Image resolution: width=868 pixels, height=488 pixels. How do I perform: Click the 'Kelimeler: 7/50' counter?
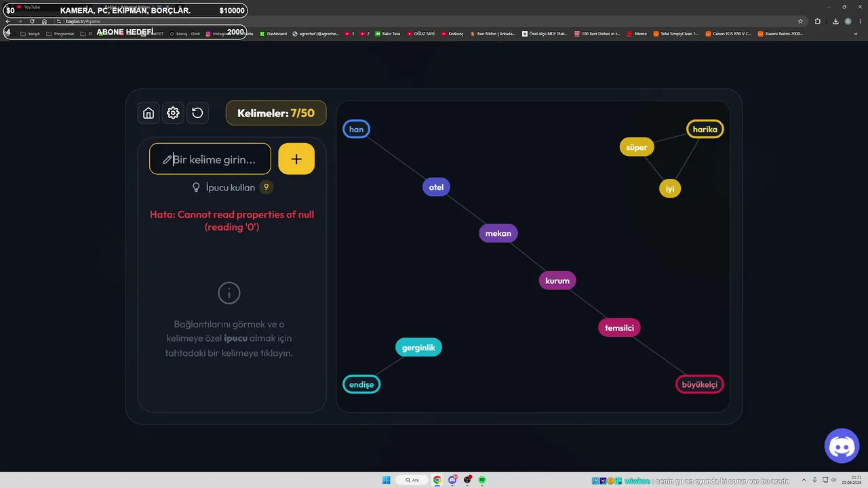[x=276, y=113]
